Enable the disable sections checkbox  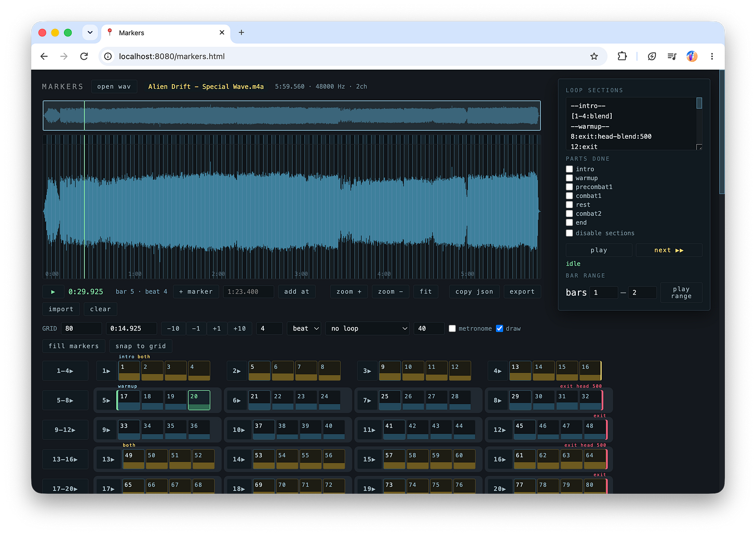[570, 233]
